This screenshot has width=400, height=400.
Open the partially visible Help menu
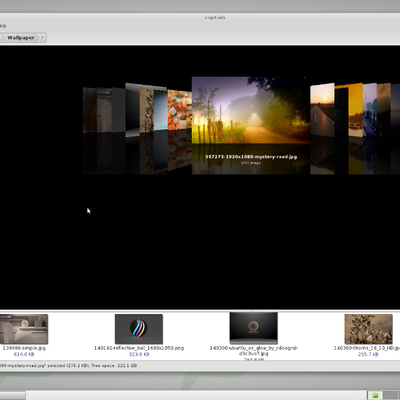tap(3, 26)
